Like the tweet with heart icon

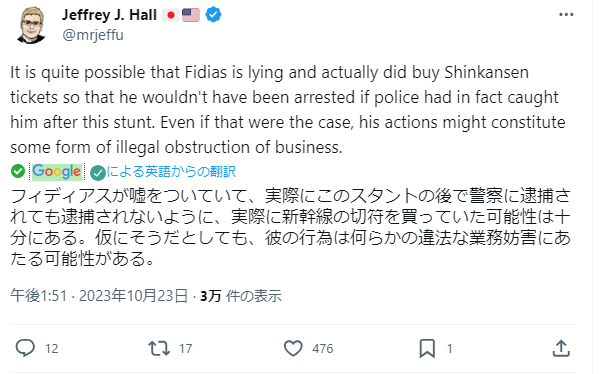click(x=293, y=349)
